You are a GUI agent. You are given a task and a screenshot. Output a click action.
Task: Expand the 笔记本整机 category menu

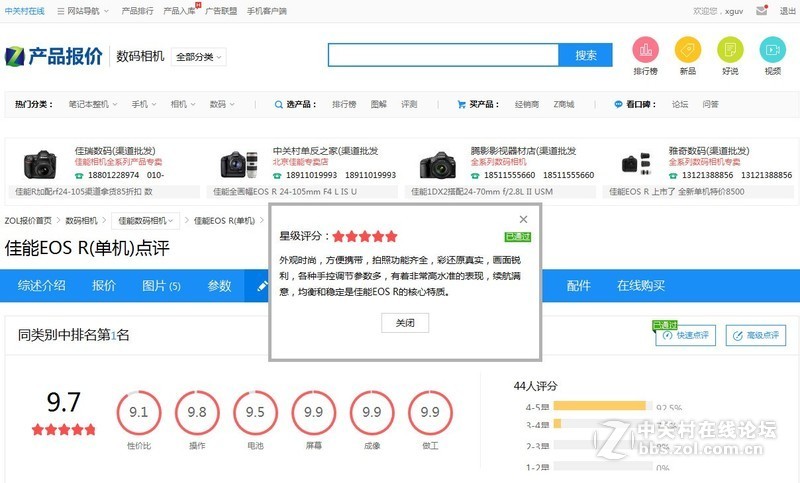point(93,105)
